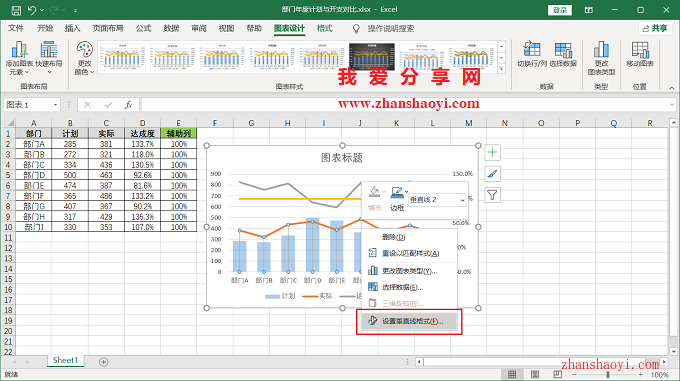Select row header 15
The height and width of the screenshot is (381, 680).
click(x=8, y=279)
